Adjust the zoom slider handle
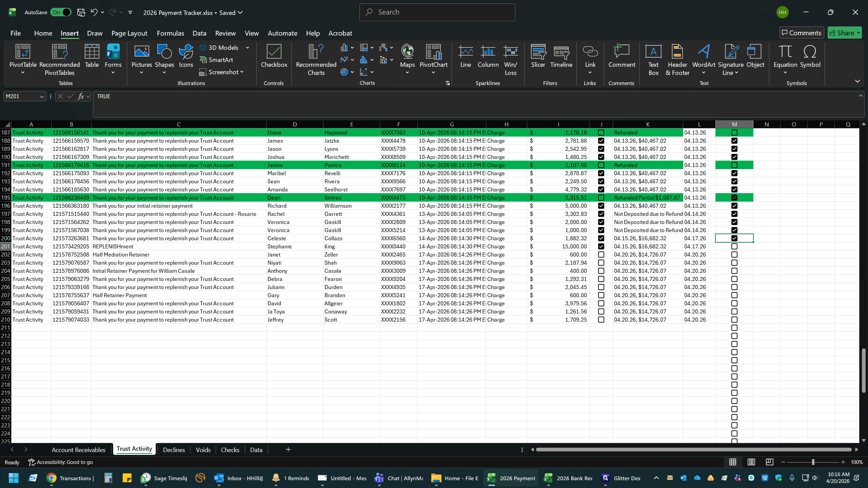 coord(813,462)
